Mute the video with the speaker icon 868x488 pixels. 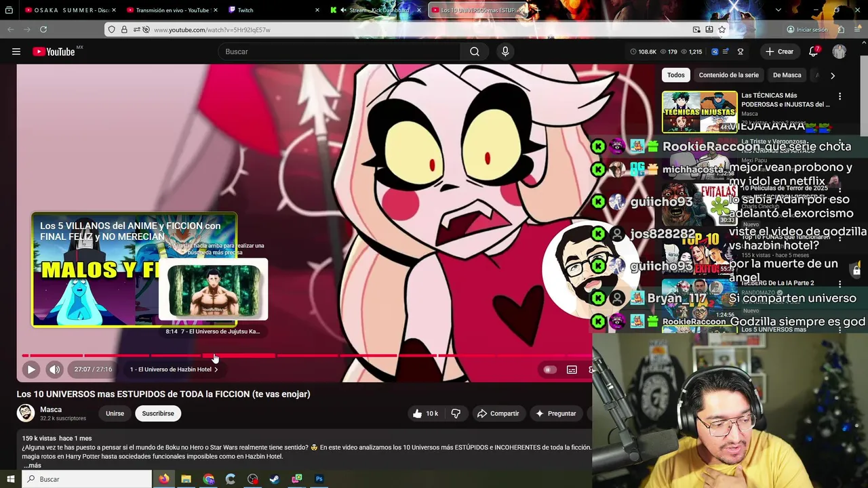(x=54, y=369)
